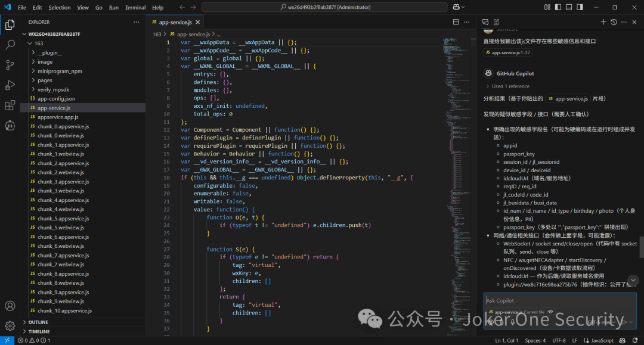Expand the 'Used 1 reference' disclosure

[510, 86]
